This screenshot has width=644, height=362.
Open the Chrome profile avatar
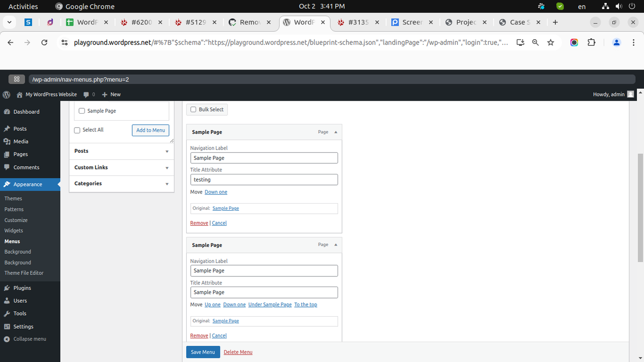pyautogui.click(x=616, y=43)
